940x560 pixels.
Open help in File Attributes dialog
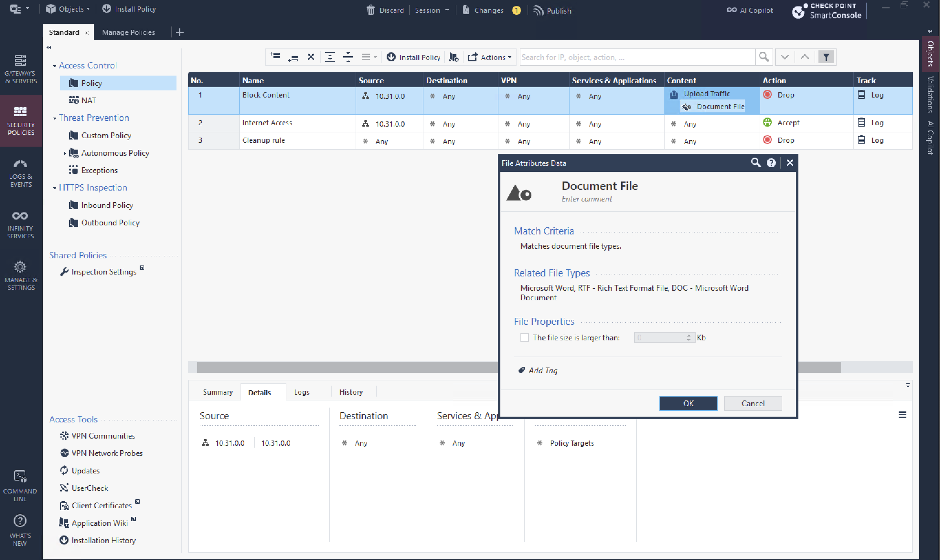771,163
